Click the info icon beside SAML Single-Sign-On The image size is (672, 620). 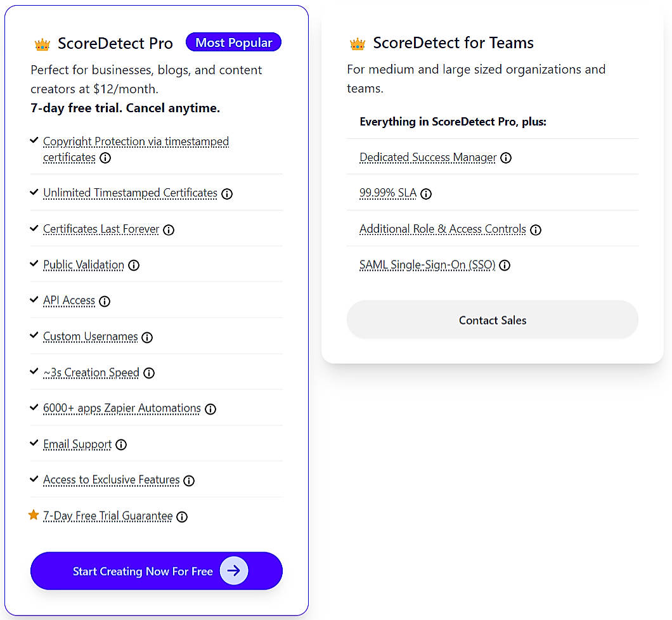coord(505,266)
